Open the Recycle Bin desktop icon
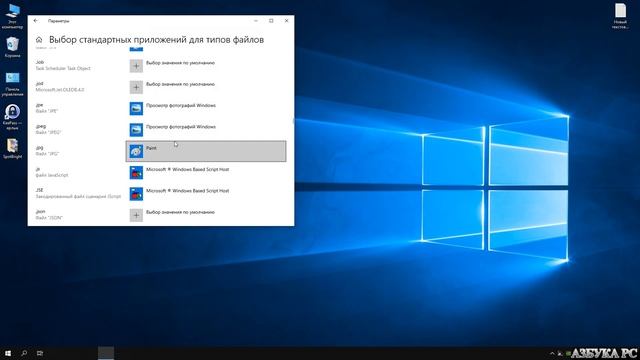 pyautogui.click(x=12, y=47)
